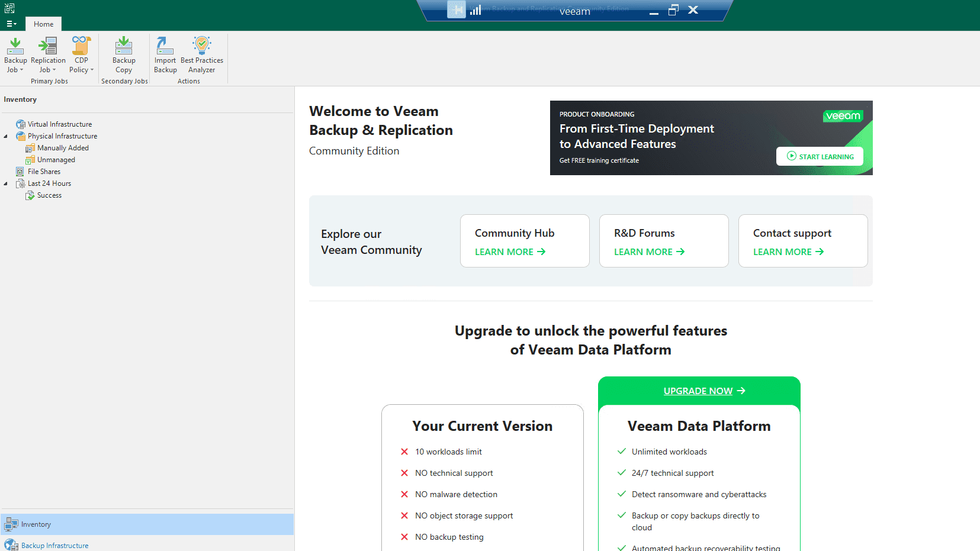The height and width of the screenshot is (551, 980).
Task: Open the Backup Job dropdown arrow
Action: (x=21, y=70)
